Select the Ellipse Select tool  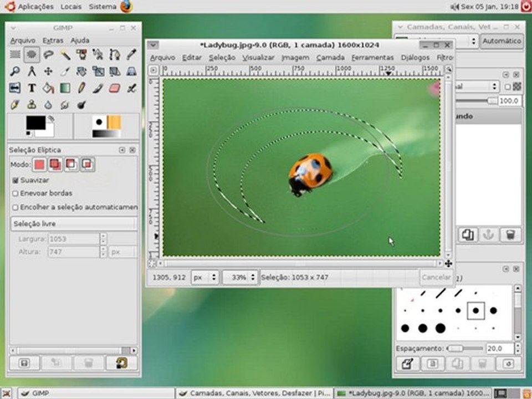(x=32, y=55)
